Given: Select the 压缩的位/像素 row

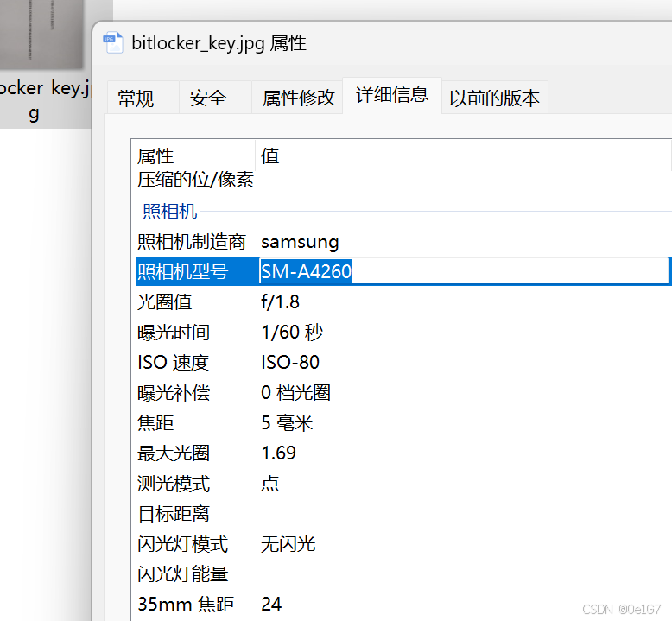Looking at the screenshot, I should 403,179.
